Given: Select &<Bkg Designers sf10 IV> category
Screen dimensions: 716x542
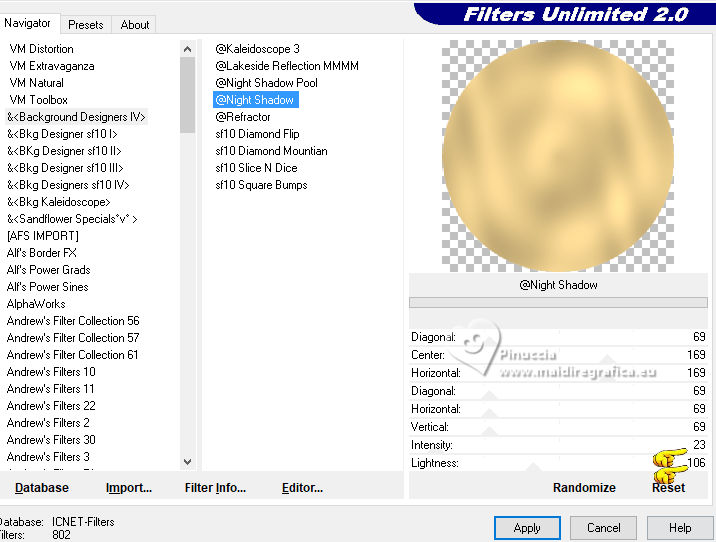Looking at the screenshot, I should pos(68,184).
